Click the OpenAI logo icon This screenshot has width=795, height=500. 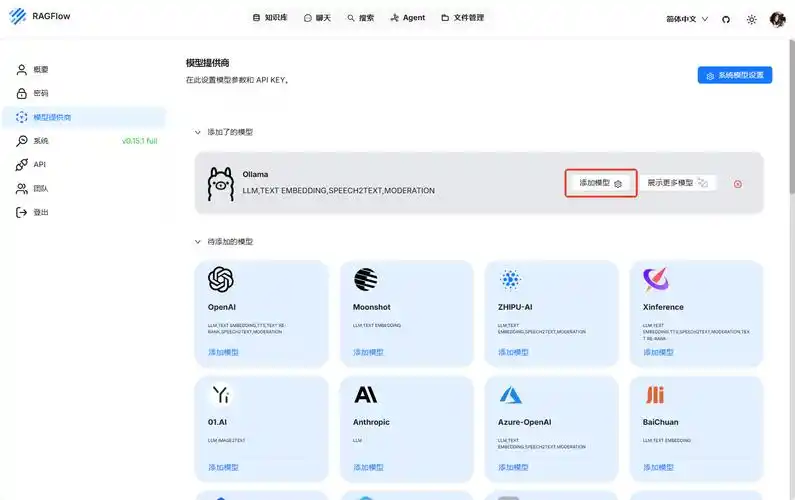pyautogui.click(x=221, y=279)
